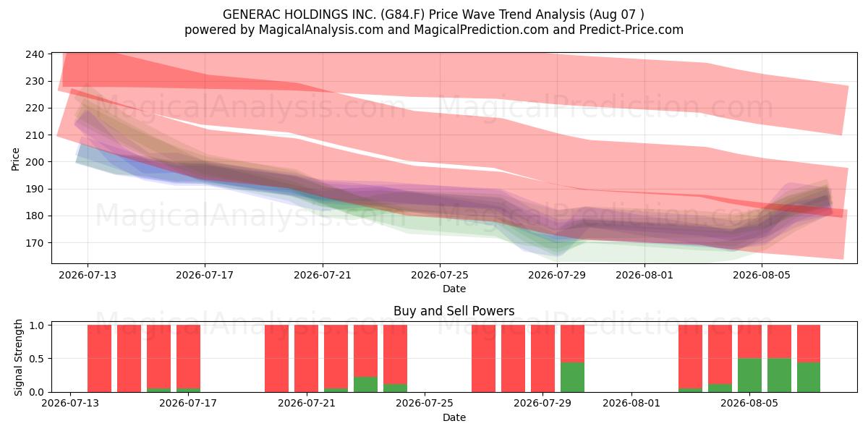
Task: Click the 2026-07-13 date tick on the price chart
Action: pos(88,275)
